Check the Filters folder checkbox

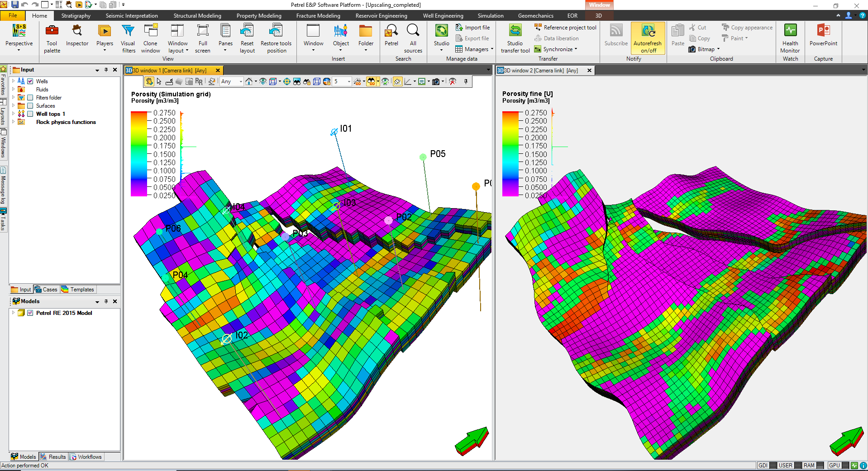click(x=30, y=98)
